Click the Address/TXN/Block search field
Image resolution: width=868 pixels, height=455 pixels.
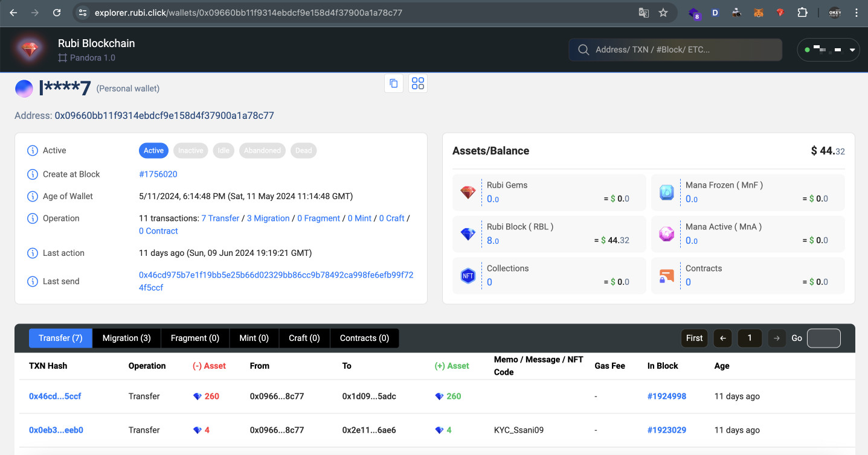(675, 49)
